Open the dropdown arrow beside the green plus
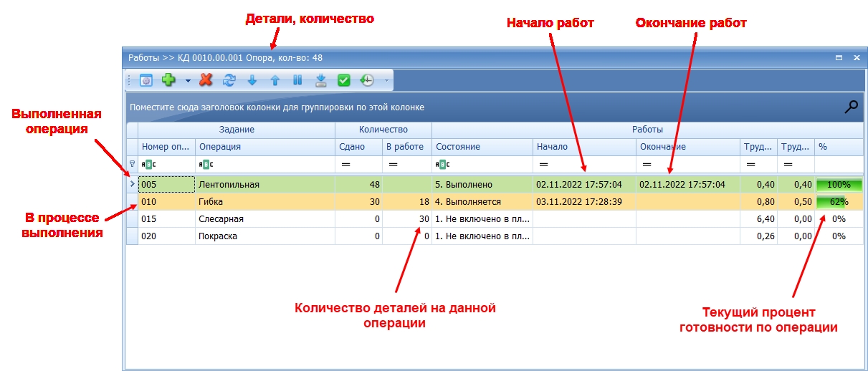This screenshot has height=371, width=868. coord(188,81)
